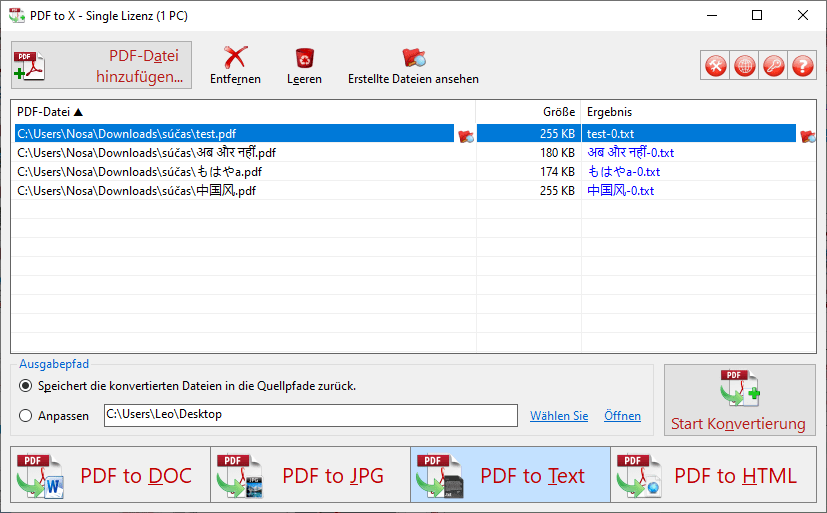The image size is (827, 513).
Task: Maximize the PDF to X window
Action: click(757, 15)
